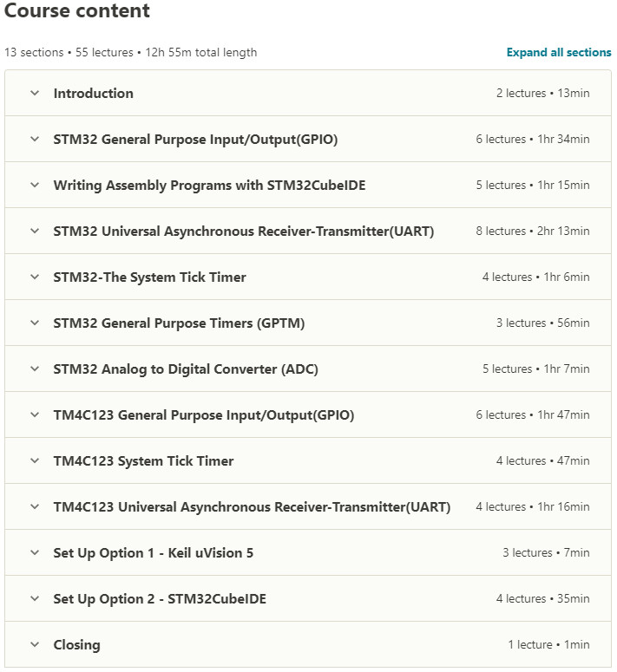Screen dimensions: 617x672
Task: Click chevron beside STM32 Analog to Digital Converter
Action: pyautogui.click(x=35, y=369)
